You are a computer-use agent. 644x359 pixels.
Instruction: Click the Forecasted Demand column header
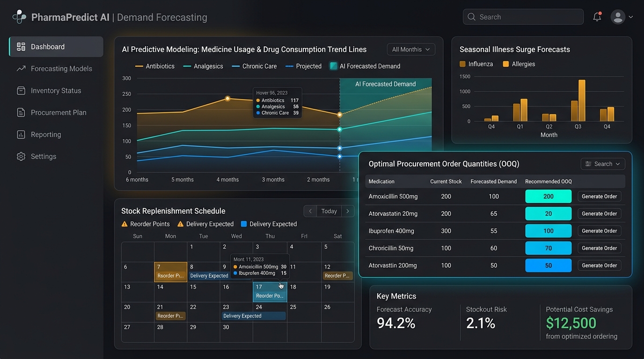pyautogui.click(x=494, y=181)
